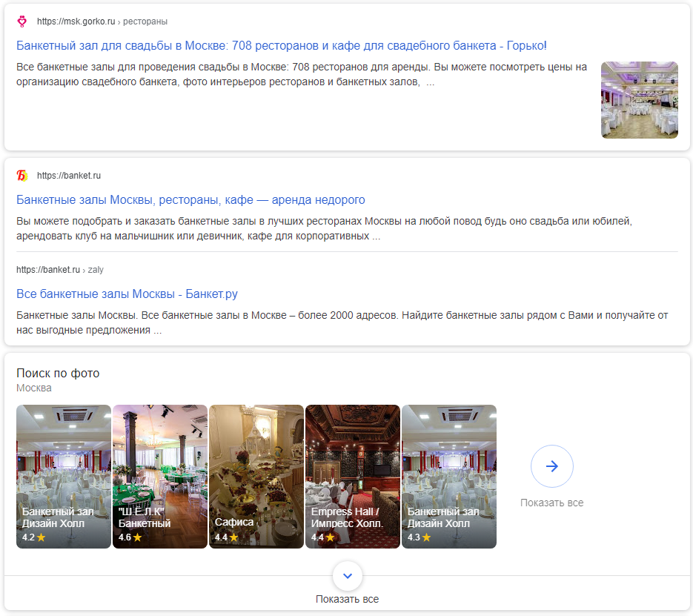Image resolution: width=693 pixels, height=616 pixels.
Task: Click the snippet starting 'Все банкетные залы для проведения'
Action: (302, 74)
